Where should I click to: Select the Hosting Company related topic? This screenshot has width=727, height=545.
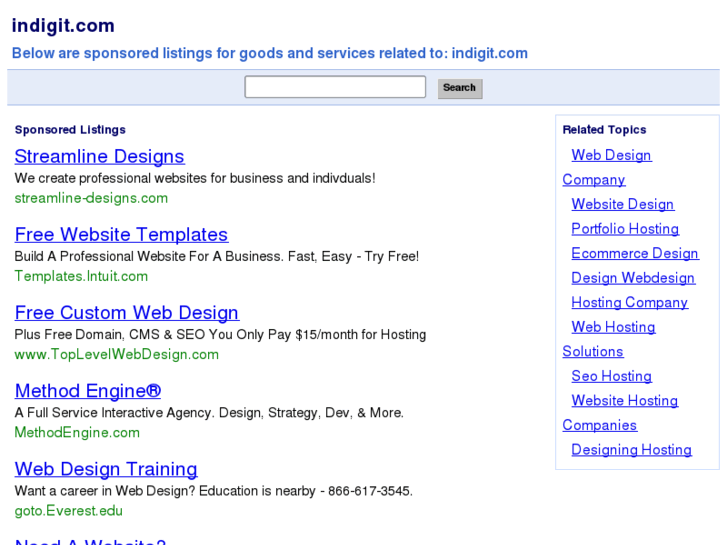(x=630, y=302)
